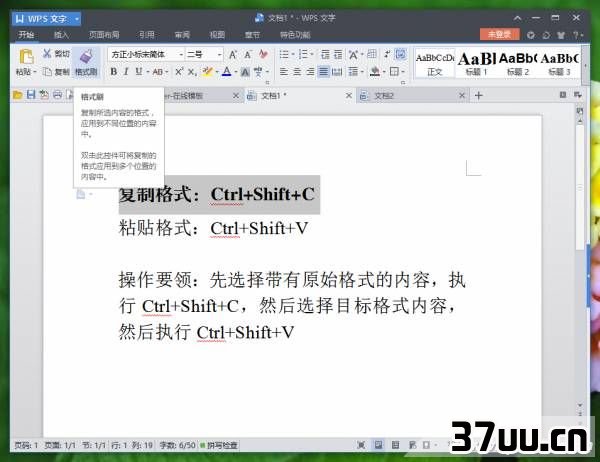Open the 视图 (View) tab
Image resolution: width=600 pixels, height=462 pixels.
(x=217, y=35)
